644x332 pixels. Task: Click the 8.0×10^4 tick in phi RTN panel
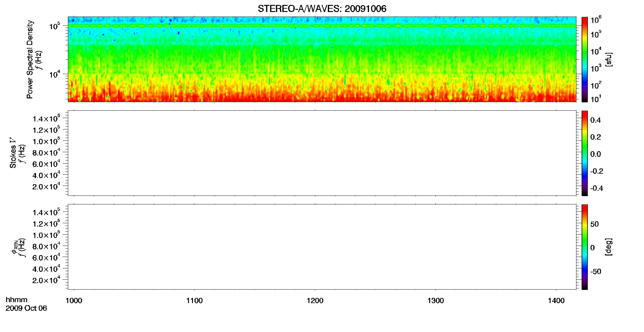pos(46,246)
